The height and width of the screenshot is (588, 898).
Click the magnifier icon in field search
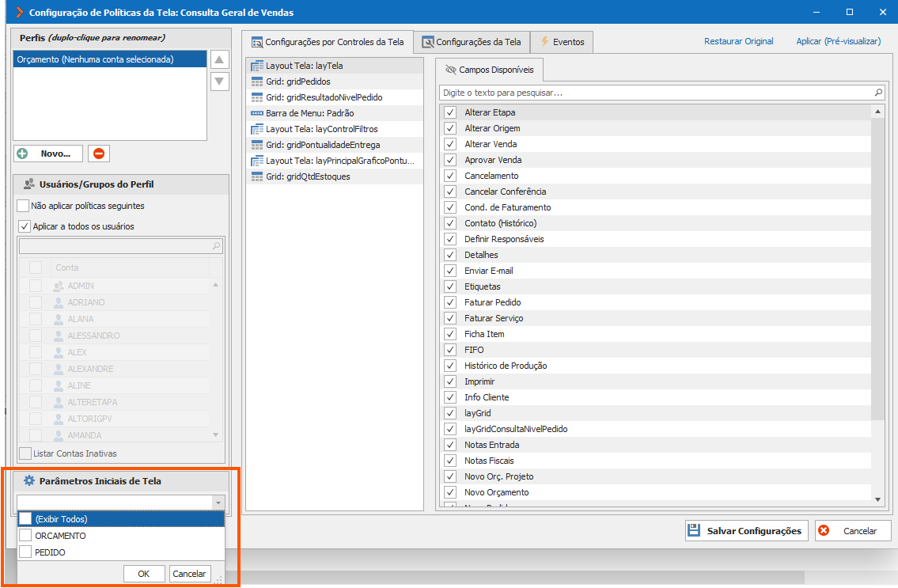pyautogui.click(x=878, y=93)
